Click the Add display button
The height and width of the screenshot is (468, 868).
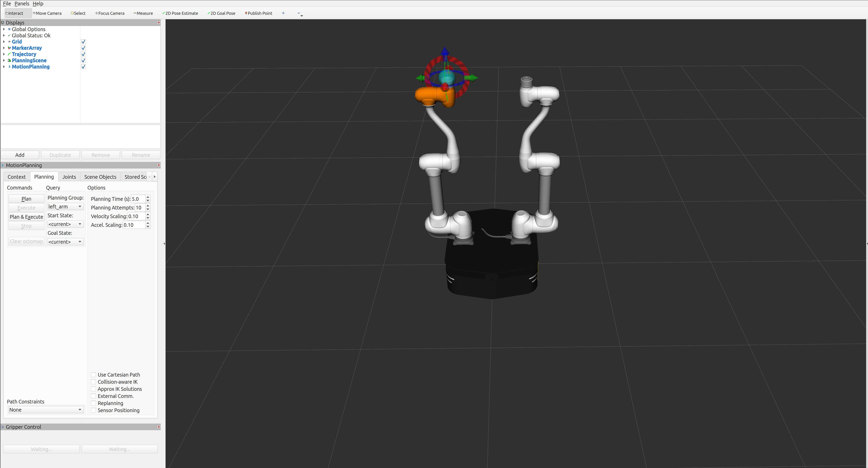click(x=20, y=155)
